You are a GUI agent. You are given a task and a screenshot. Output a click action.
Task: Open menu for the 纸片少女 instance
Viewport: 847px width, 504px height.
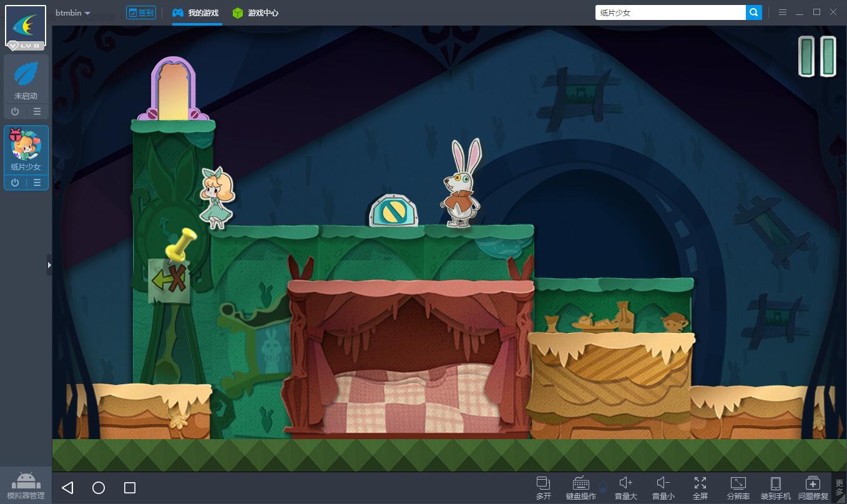(37, 183)
